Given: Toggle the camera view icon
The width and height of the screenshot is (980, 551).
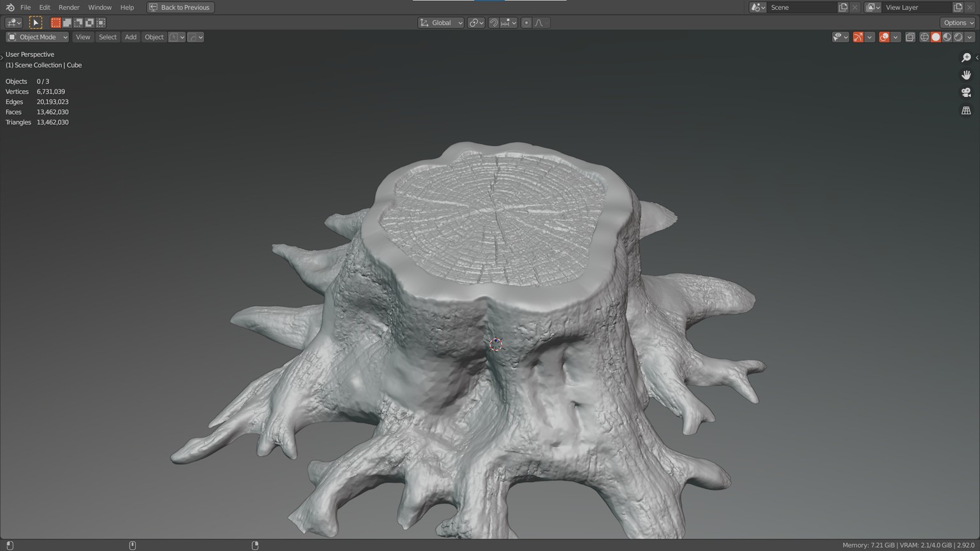Looking at the screenshot, I should click(966, 92).
